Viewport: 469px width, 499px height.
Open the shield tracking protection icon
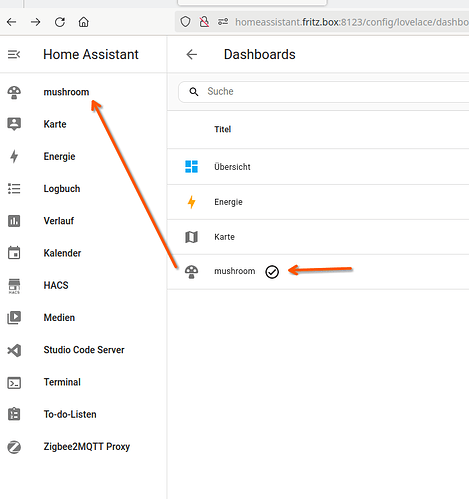point(185,22)
